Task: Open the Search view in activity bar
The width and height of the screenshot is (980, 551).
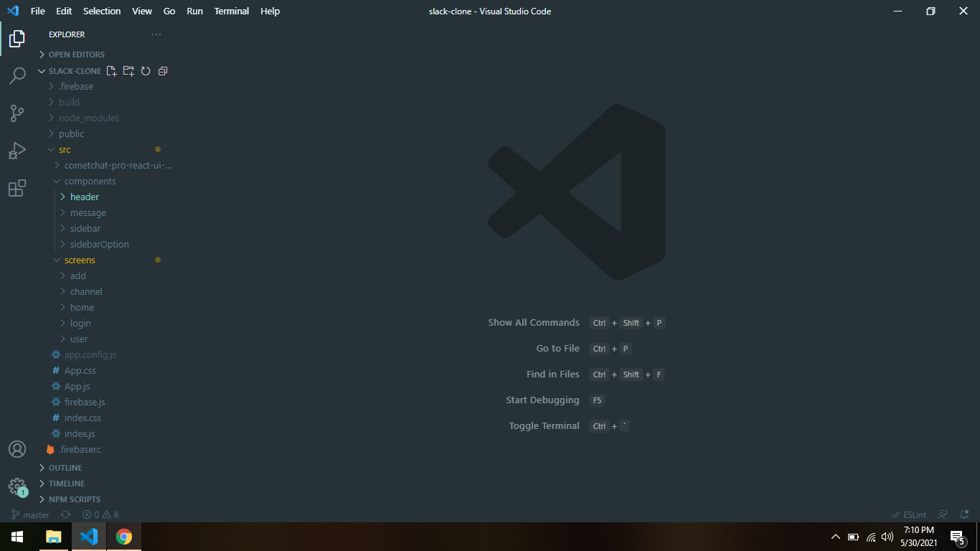Action: pos(17,75)
